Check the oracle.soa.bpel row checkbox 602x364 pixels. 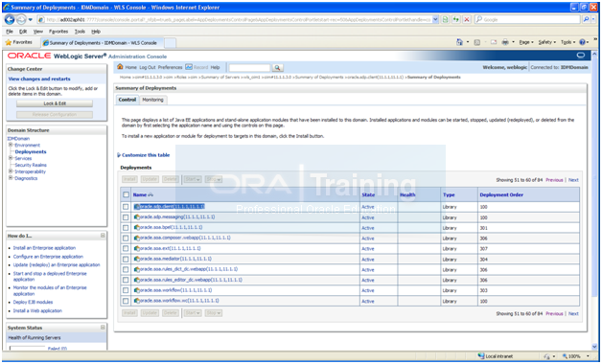pos(126,228)
